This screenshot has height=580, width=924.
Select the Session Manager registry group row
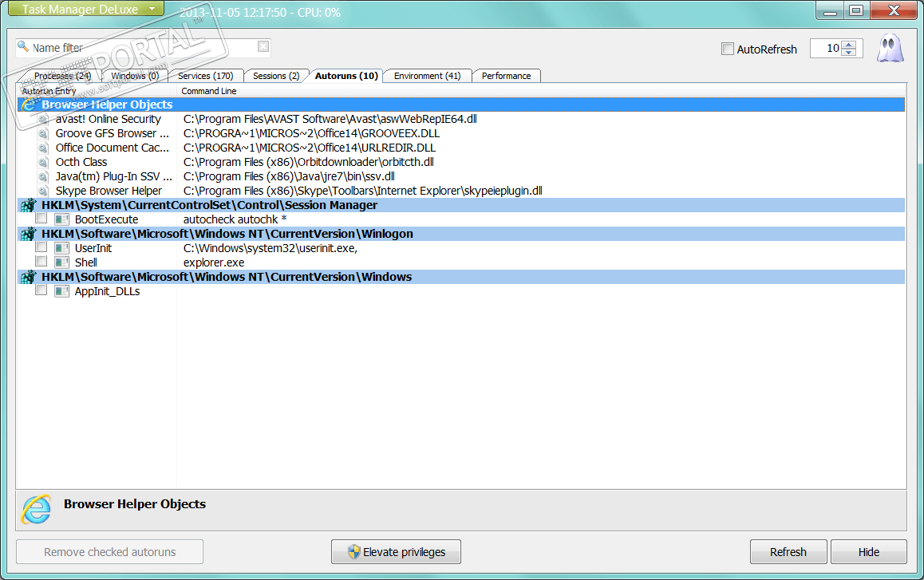tap(461, 205)
